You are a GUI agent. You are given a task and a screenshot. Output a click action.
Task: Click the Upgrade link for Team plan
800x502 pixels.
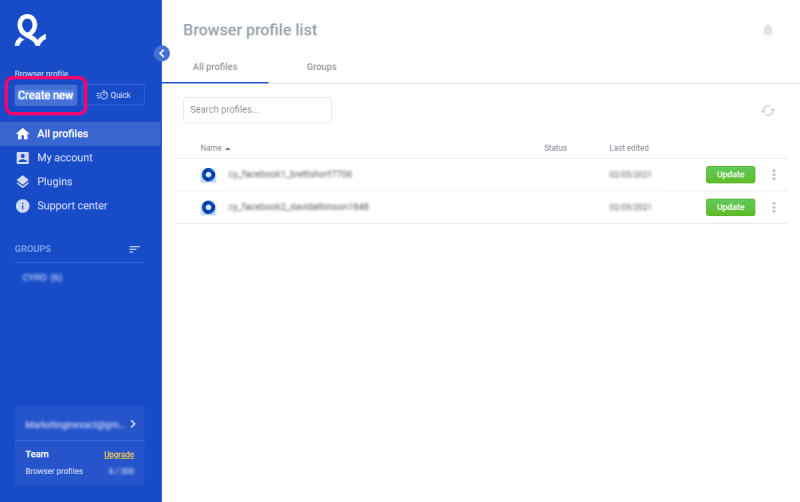click(119, 455)
